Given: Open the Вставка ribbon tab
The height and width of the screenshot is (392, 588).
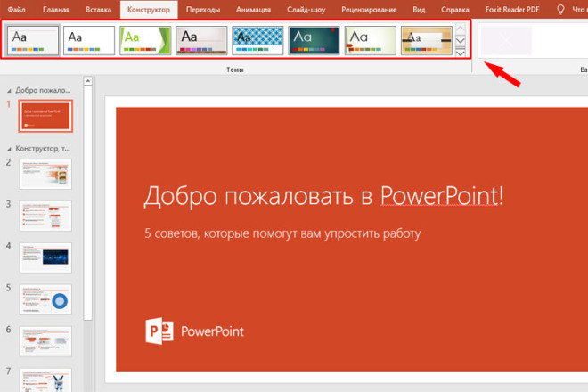Looking at the screenshot, I should click(x=98, y=10).
